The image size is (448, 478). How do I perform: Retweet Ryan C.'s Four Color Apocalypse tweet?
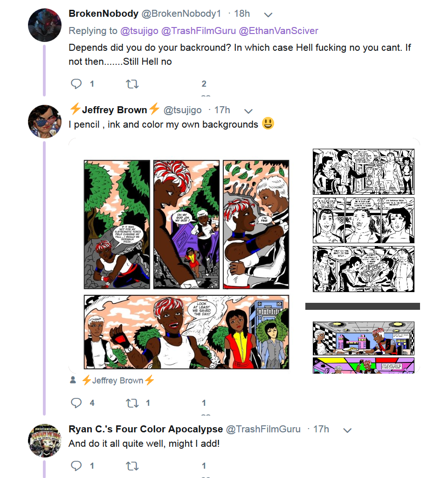pyautogui.click(x=132, y=466)
